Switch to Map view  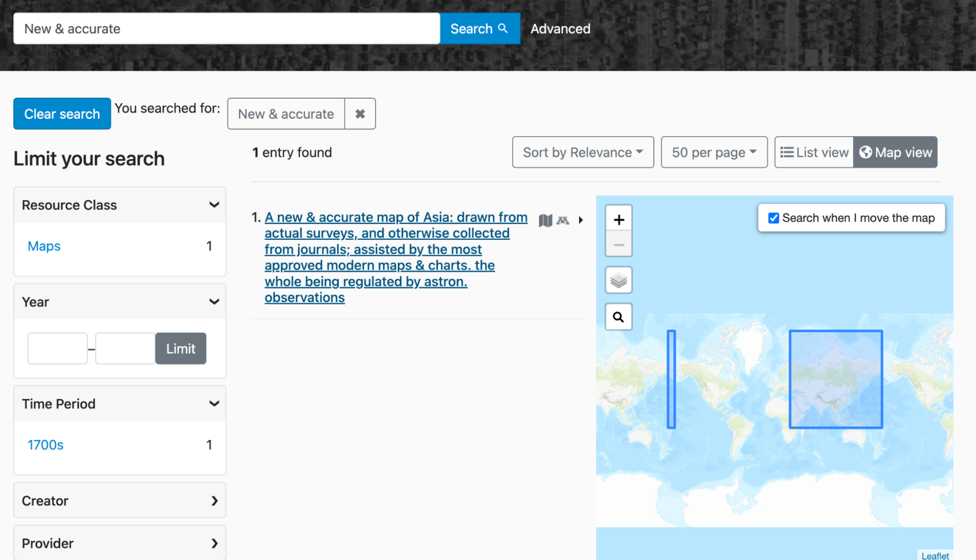895,152
